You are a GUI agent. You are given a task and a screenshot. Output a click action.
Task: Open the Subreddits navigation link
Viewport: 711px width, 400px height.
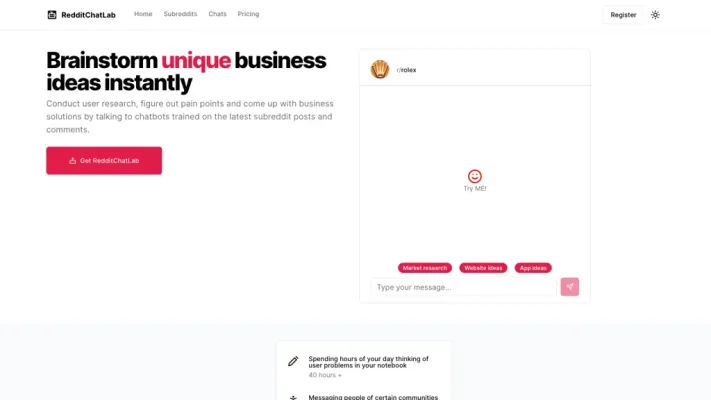tap(180, 14)
